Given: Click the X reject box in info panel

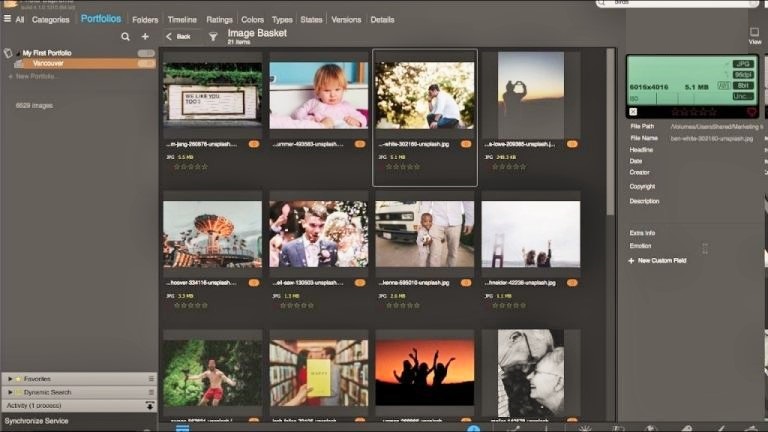Looking at the screenshot, I should click(633, 112).
